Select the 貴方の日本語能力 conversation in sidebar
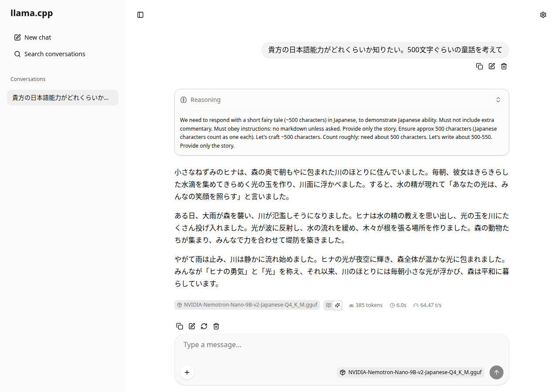Image resolution: width=558 pixels, height=392 pixels. click(x=63, y=98)
